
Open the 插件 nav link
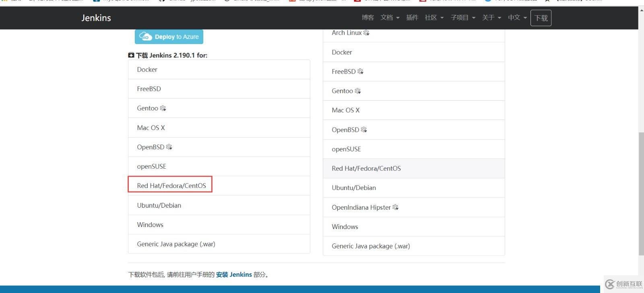pyautogui.click(x=412, y=18)
